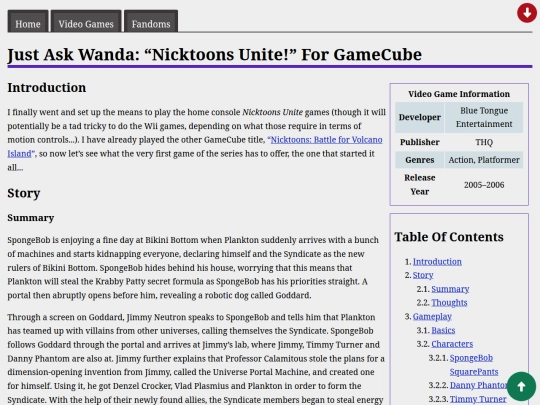Click the green scroll-to-top arrow icon

(521, 386)
